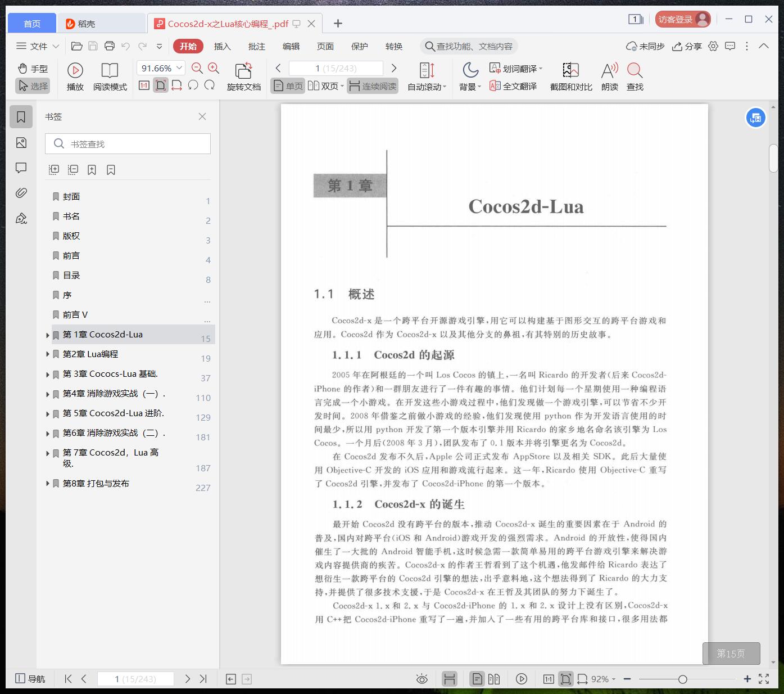Open a new tab with the plus button
The width and height of the screenshot is (784, 694).
coord(338,23)
